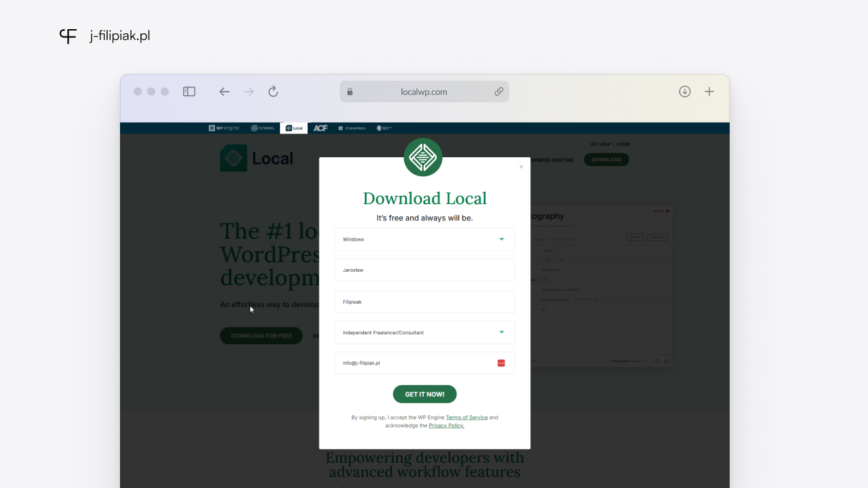Open browser downloads icon
Screen dimensions: 868x488
(x=685, y=91)
